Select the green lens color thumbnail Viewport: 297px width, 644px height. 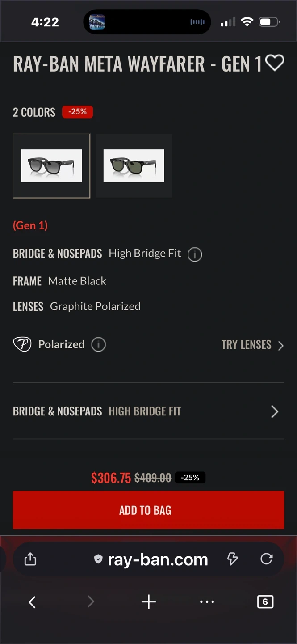pyautogui.click(x=134, y=166)
